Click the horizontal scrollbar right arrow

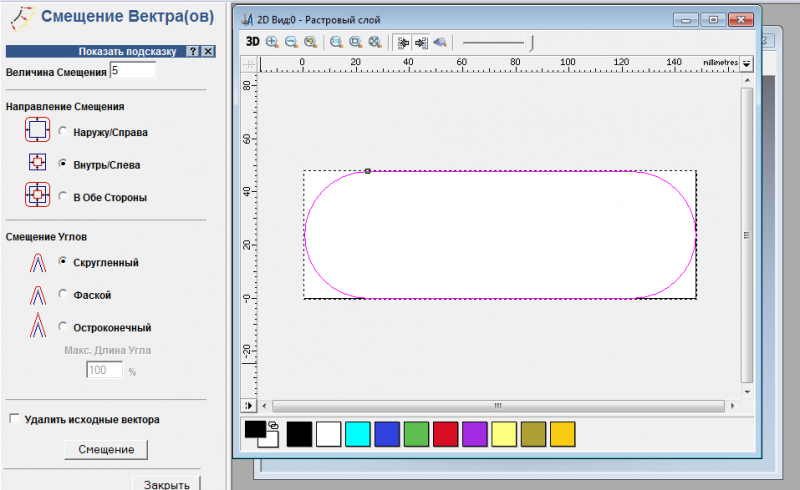(733, 406)
